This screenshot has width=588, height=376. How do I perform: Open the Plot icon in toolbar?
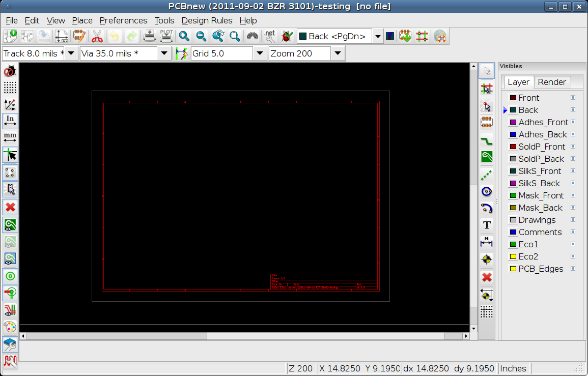point(166,36)
